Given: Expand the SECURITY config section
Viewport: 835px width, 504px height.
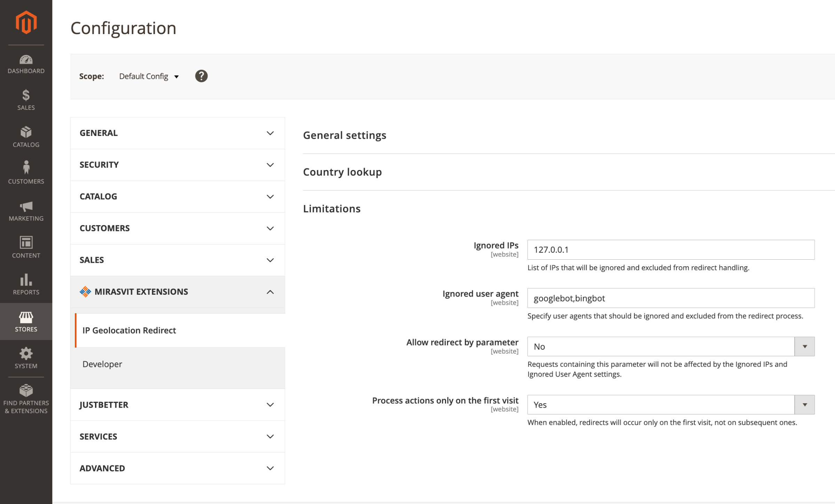Looking at the screenshot, I should pos(177,165).
